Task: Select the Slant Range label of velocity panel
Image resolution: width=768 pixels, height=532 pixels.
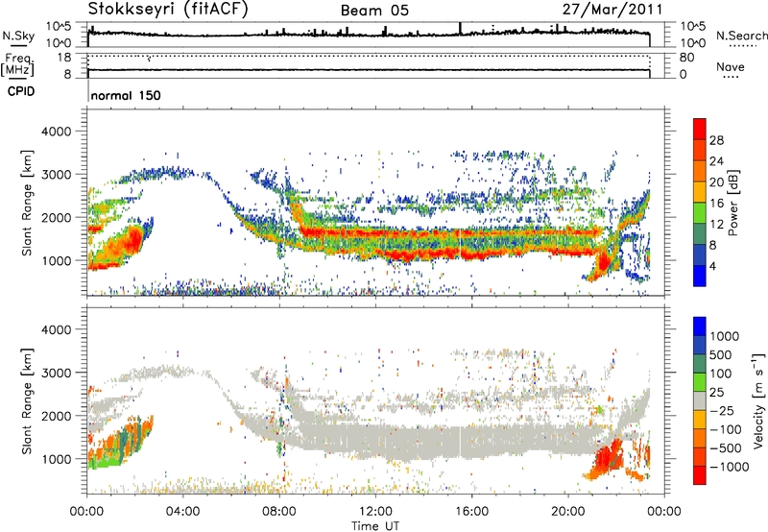Action: (x=27, y=401)
